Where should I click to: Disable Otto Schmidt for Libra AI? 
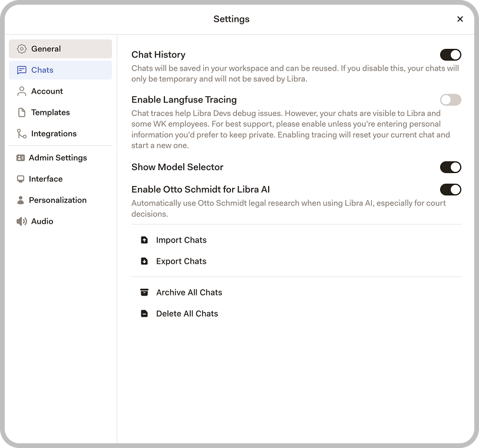[450, 190]
